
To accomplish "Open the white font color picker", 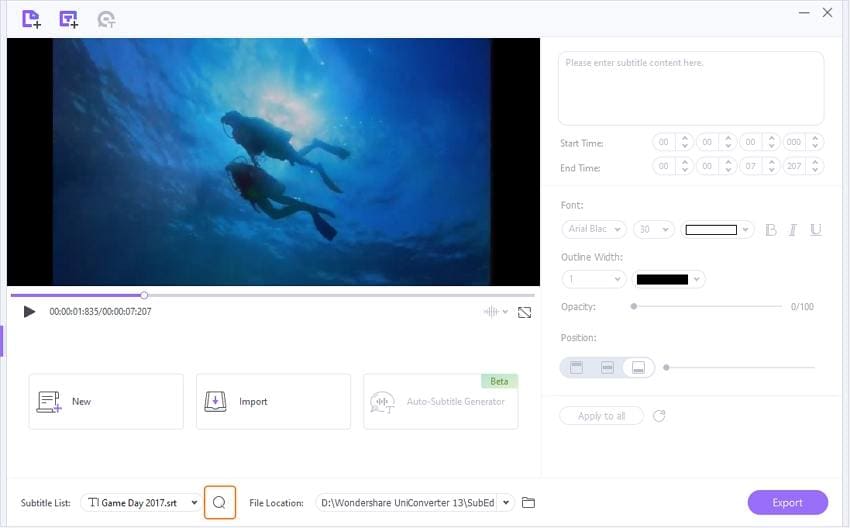I will (x=717, y=230).
